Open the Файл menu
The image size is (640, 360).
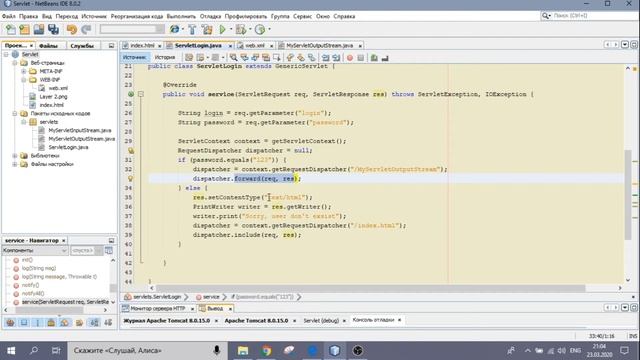pos(9,16)
